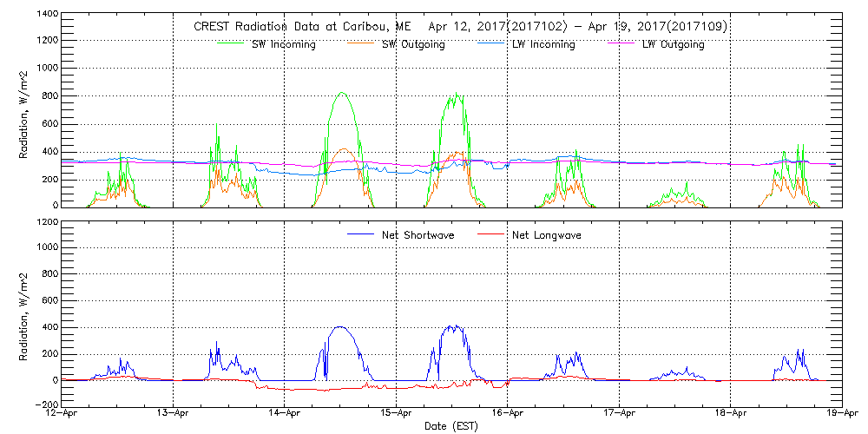Click the green SW Incoming peak on 14-Apr

(342, 93)
